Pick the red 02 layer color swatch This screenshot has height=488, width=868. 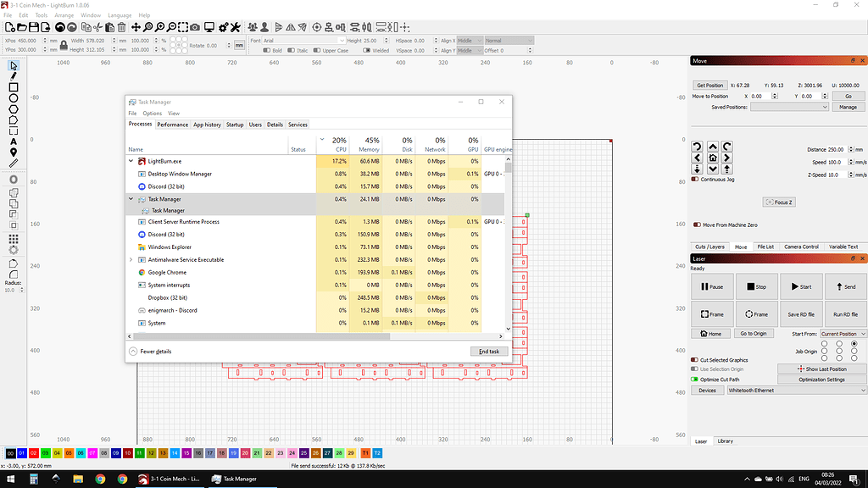(33, 453)
